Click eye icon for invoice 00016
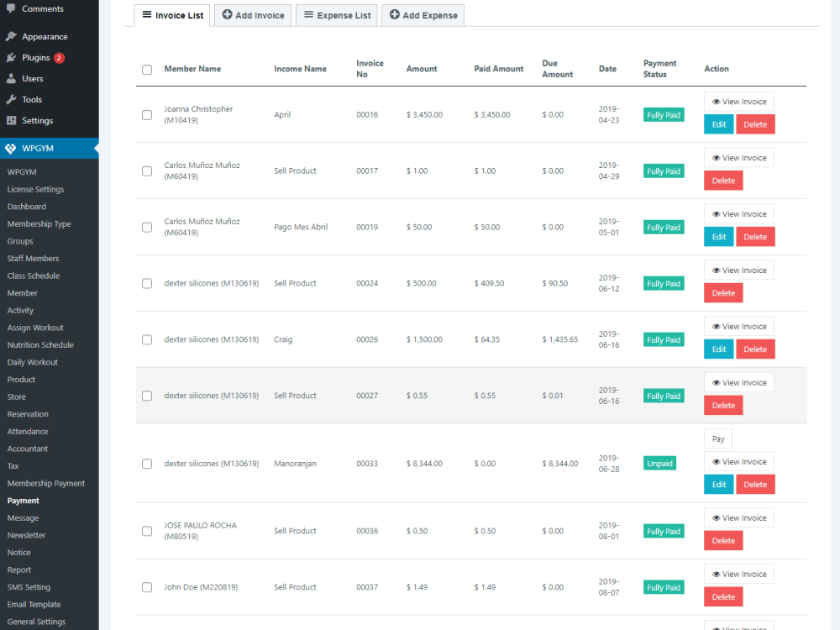This screenshot has height=630, width=840. [x=716, y=102]
